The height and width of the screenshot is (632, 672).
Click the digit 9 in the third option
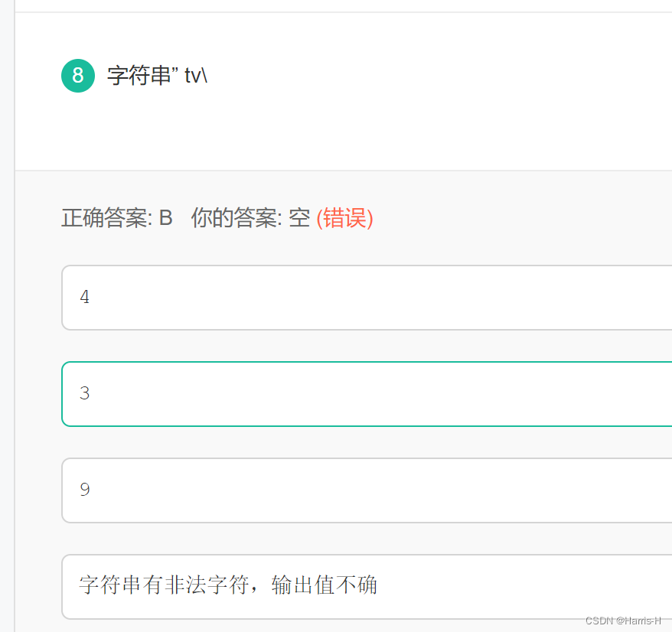tap(85, 490)
